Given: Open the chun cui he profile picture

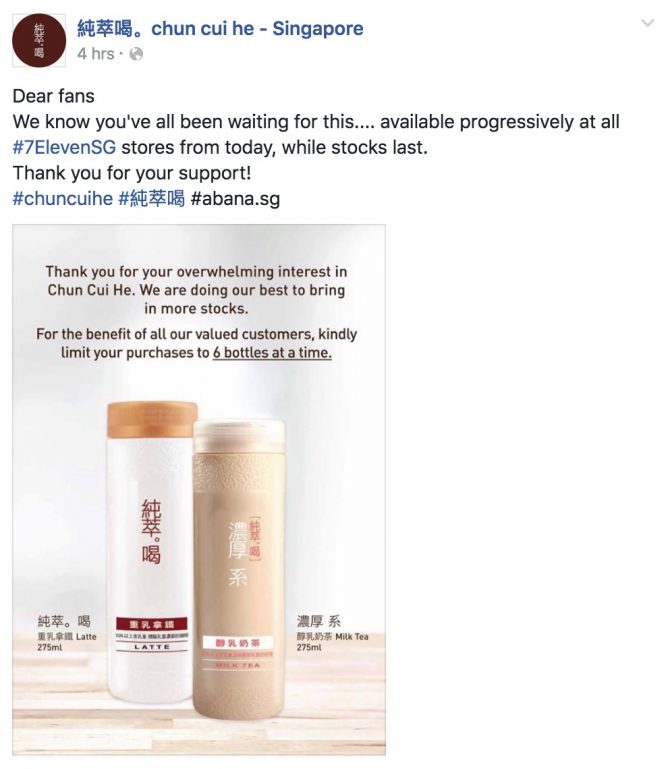Looking at the screenshot, I should pyautogui.click(x=39, y=40).
